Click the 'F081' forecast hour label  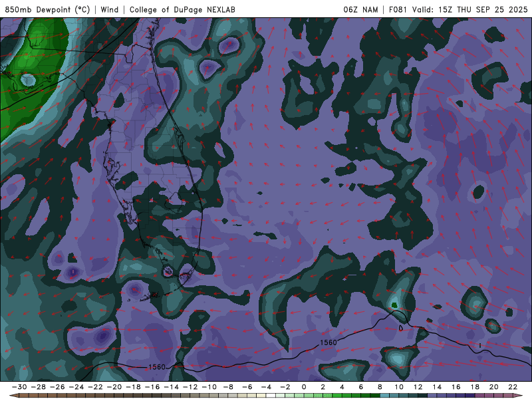coord(398,9)
